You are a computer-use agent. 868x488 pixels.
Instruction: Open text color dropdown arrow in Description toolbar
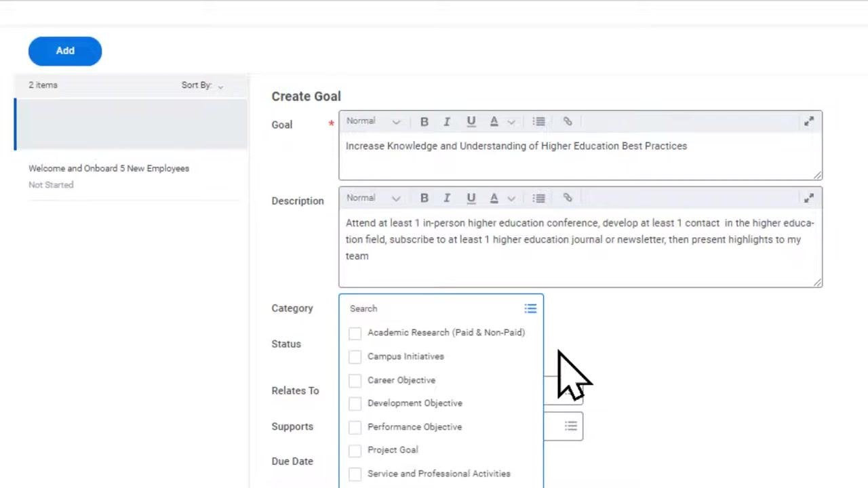[511, 199]
